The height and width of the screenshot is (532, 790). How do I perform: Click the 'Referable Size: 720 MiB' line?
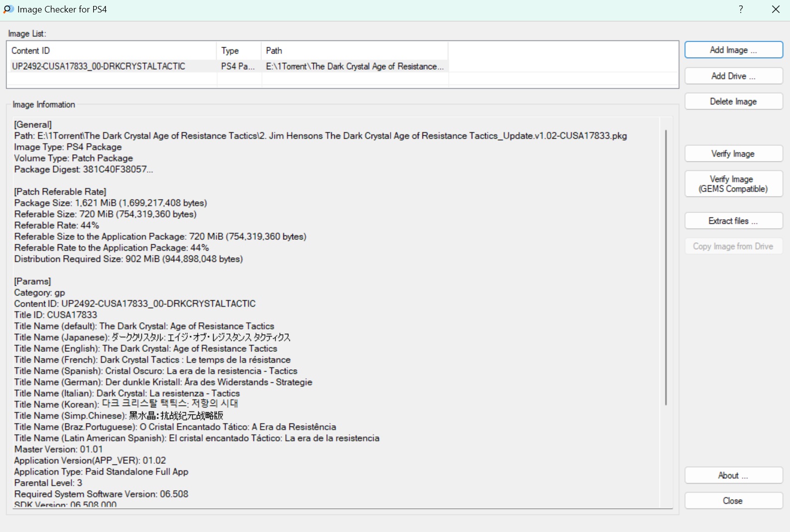106,214
